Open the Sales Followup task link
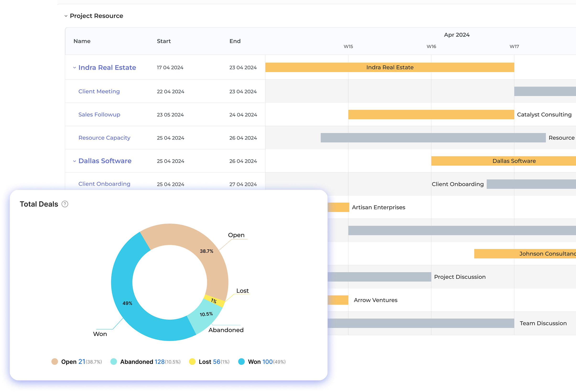Image resolution: width=576 pixels, height=392 pixels. pos(99,114)
